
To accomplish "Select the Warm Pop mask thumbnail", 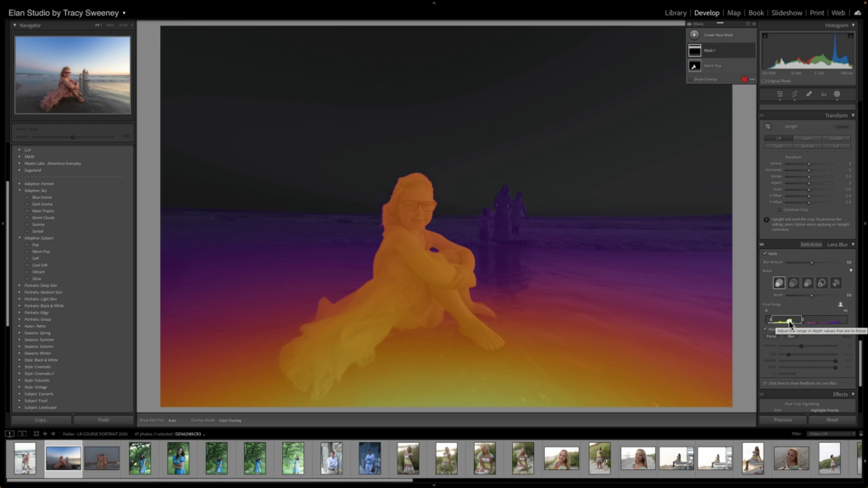I will pos(695,66).
